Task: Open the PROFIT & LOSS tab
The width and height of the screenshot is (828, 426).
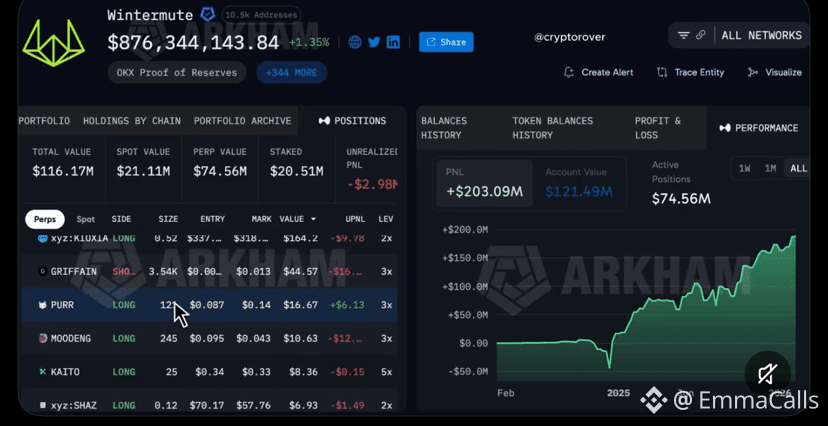Action: tap(658, 128)
